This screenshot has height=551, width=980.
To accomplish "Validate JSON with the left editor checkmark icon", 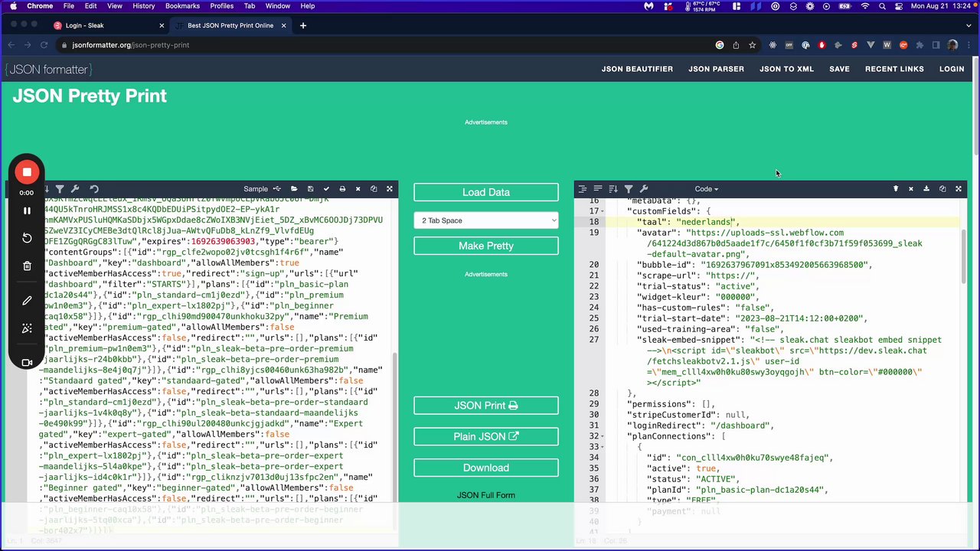I will point(326,189).
